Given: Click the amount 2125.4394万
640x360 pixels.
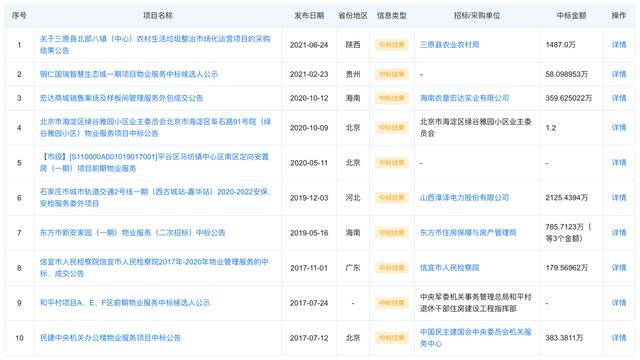Looking at the screenshot, I should (567, 198).
